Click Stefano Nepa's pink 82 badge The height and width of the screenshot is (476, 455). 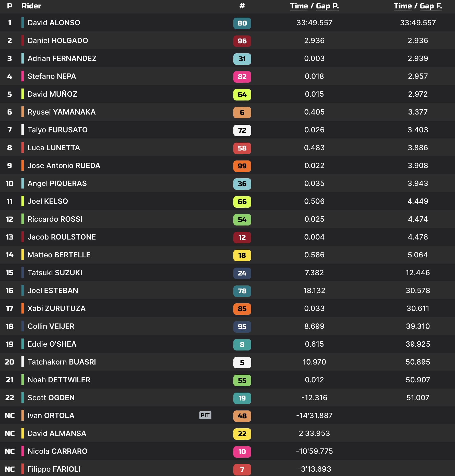pyautogui.click(x=242, y=77)
